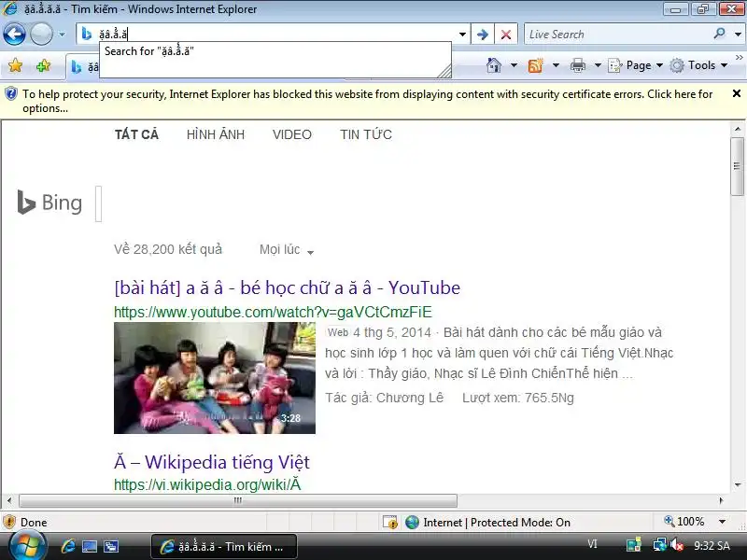Select the Bing search results browser tab

point(83,67)
